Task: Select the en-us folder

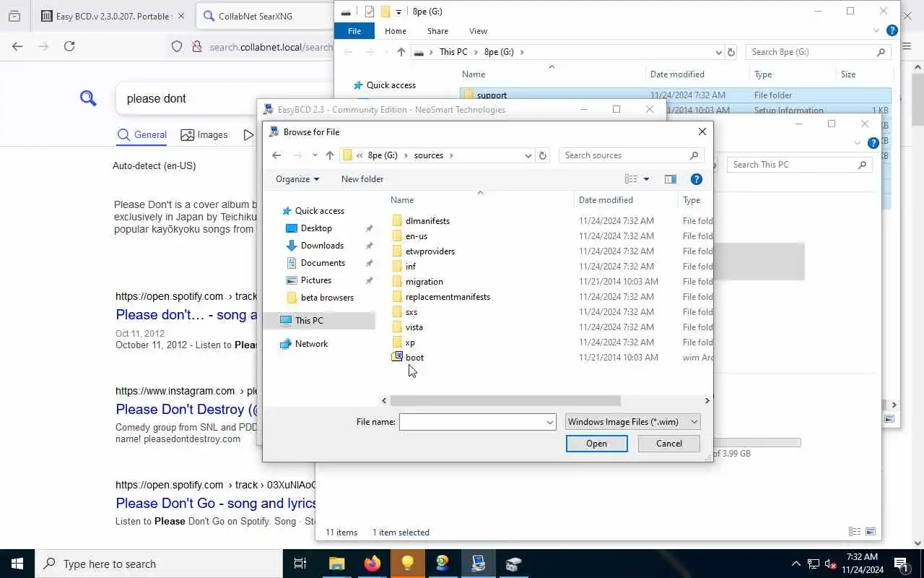Action: pos(417,236)
